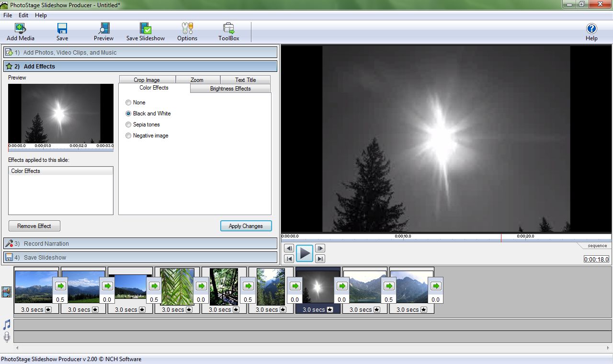Open the Options toolbar icon
Image resolution: width=613 pixels, height=364 pixels.
(x=187, y=29)
